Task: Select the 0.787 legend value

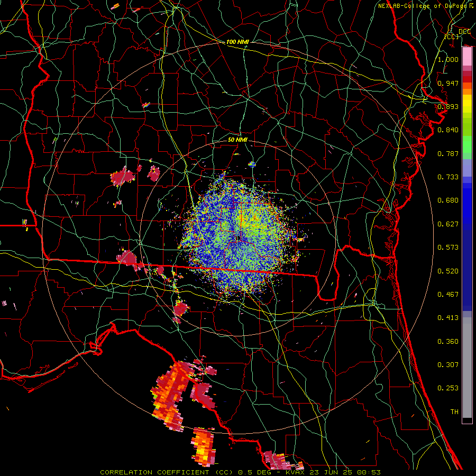Action: (448, 153)
